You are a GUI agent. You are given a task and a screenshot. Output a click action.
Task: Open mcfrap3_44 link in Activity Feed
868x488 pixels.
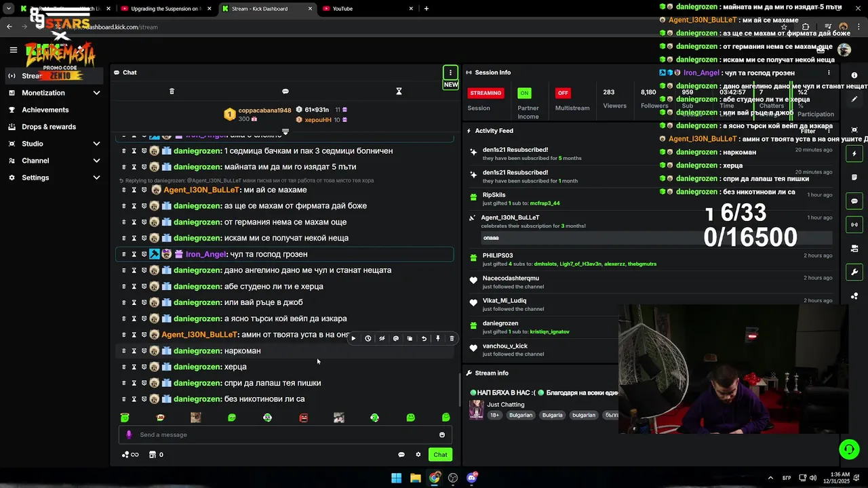point(545,203)
